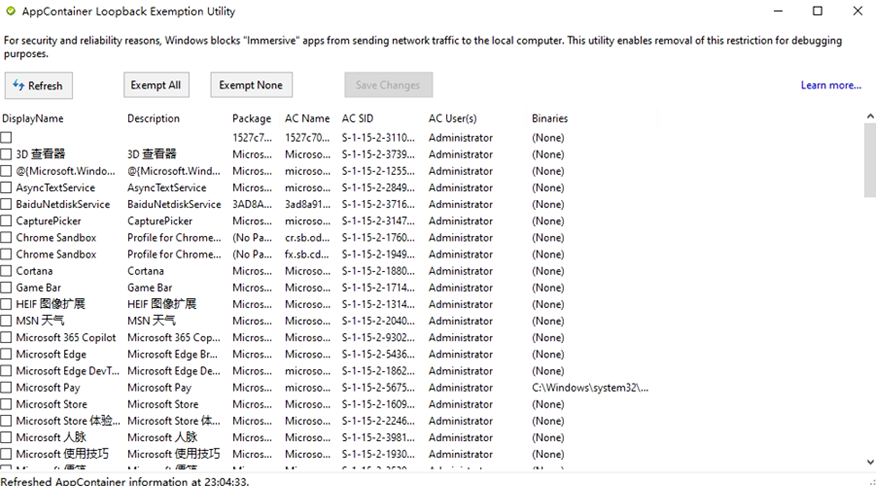Enable loopback exemption for Microsoft Edge
Viewport: 876px width, 486px height.
(7, 354)
